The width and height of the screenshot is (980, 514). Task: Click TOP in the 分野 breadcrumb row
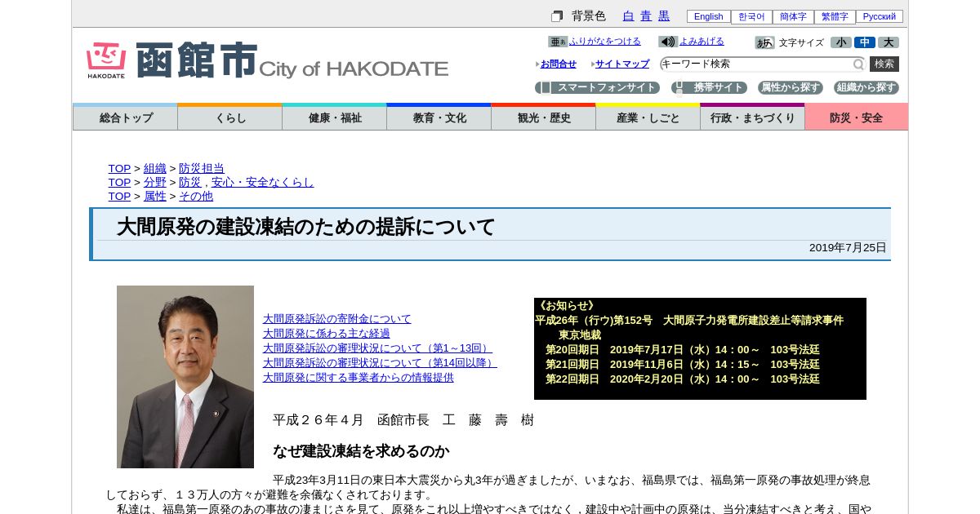(119, 182)
